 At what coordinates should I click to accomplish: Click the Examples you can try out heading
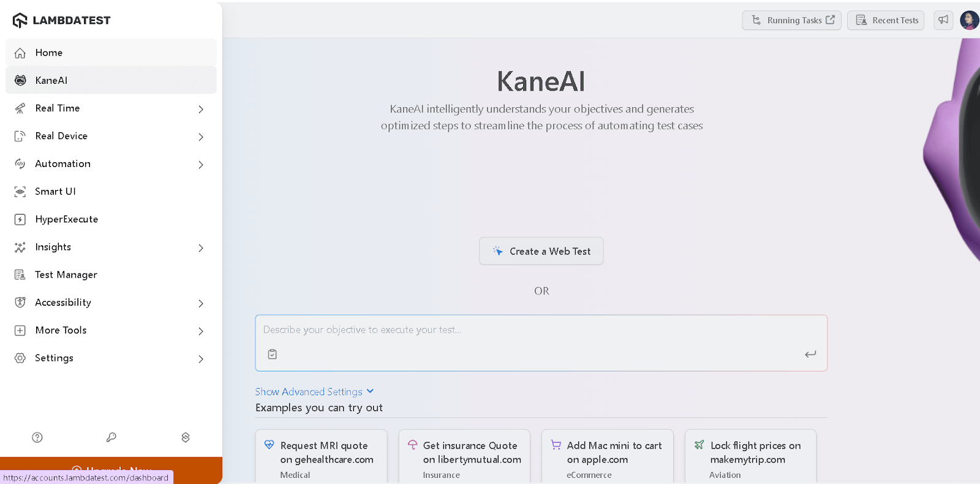click(x=319, y=408)
